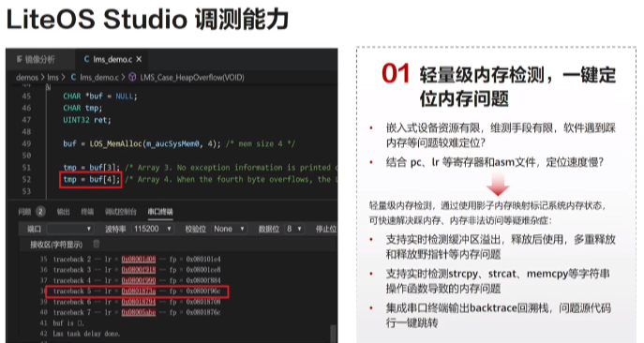Click the "接收区(字符显示)" label
The image size is (644, 343).
pos(56,245)
